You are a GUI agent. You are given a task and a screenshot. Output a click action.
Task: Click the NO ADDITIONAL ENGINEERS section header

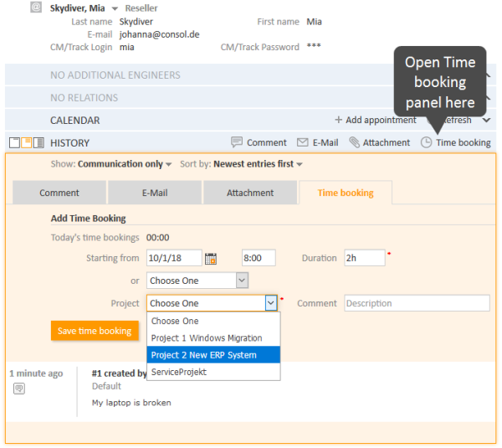pos(115,75)
